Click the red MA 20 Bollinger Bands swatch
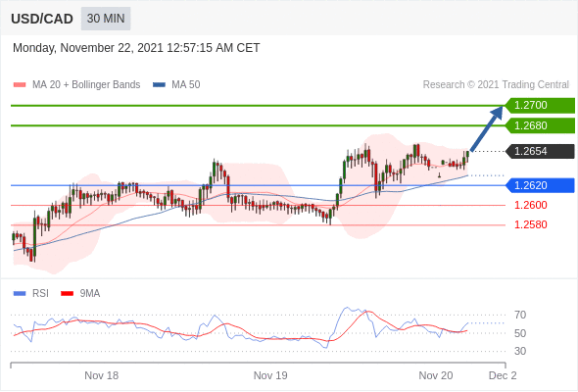578x392 pixels. (20, 85)
